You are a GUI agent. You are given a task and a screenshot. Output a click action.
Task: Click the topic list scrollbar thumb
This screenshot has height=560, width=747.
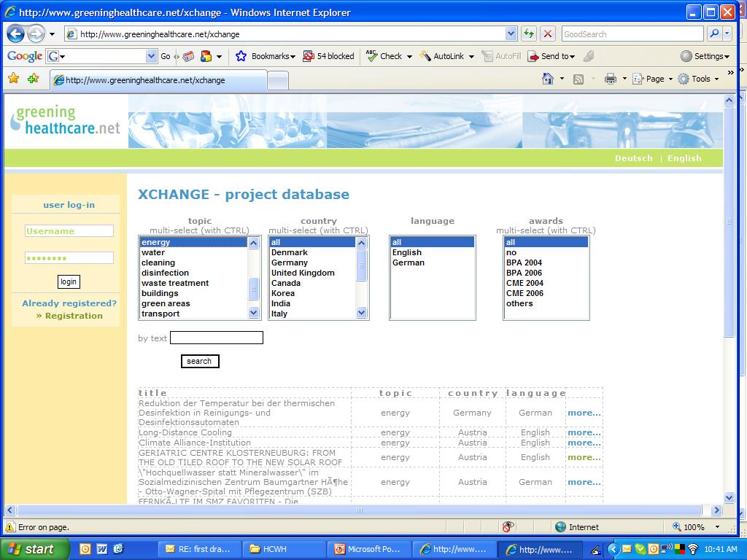pyautogui.click(x=253, y=288)
